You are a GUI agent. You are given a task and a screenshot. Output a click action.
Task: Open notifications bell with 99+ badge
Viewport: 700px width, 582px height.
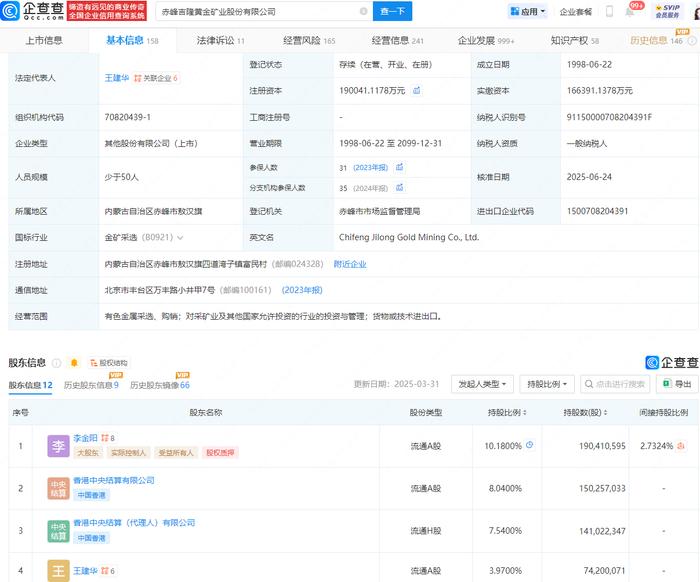pos(630,11)
